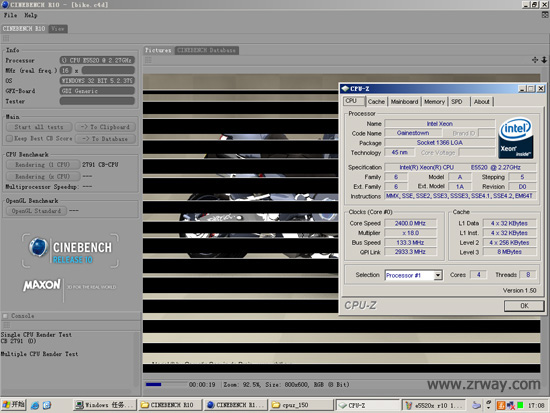This screenshot has height=413, width=550.
Task: Open the Help menu in CINEBENCH
Action: tap(31, 15)
